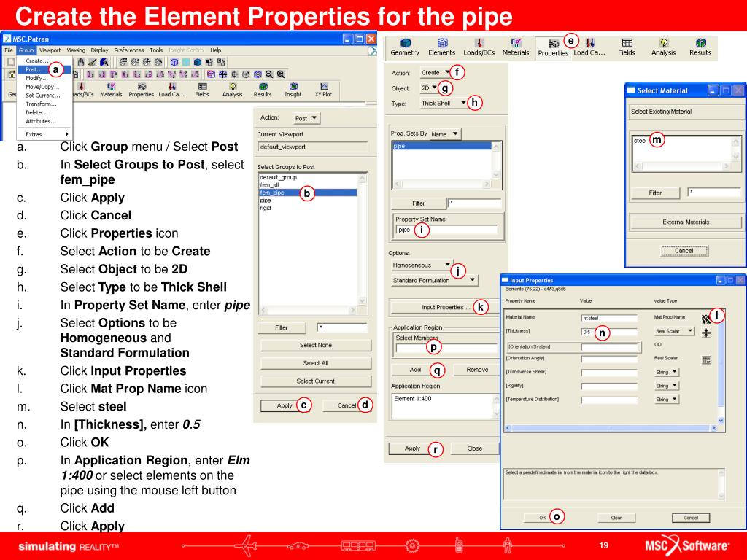Click horizontal scrollbar in Input Properties list

click(x=611, y=428)
